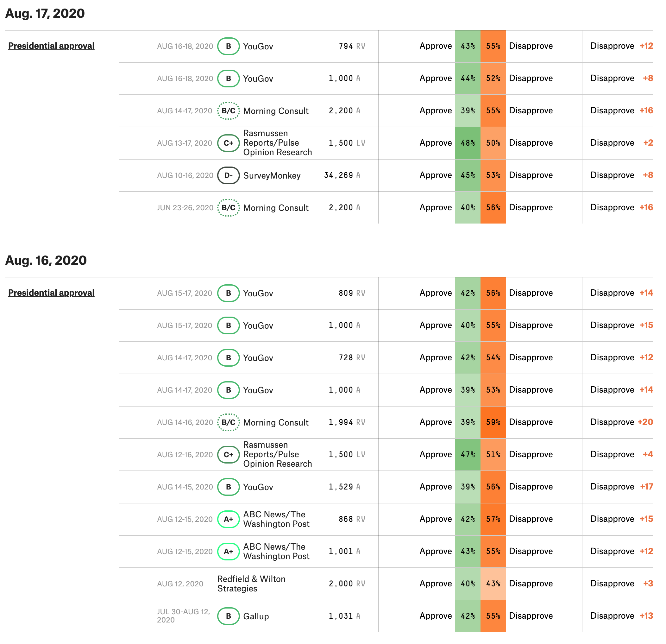Click the C+ grade badge for Aug 13-17 Rasmussen poll
Screen dimensions: 666x644
tap(228, 143)
